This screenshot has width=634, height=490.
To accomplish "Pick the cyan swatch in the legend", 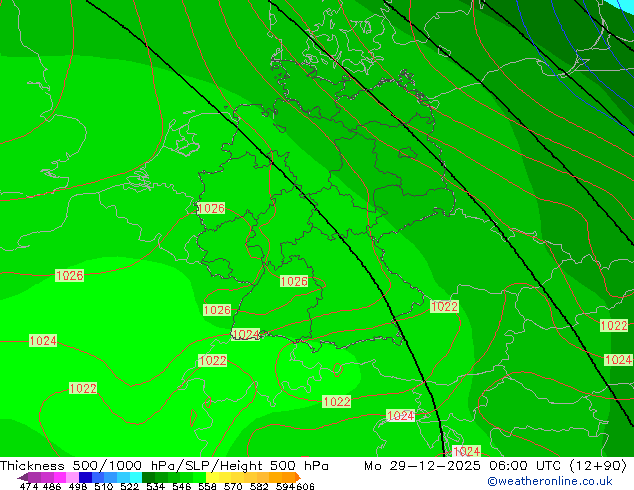I will 136,477.
